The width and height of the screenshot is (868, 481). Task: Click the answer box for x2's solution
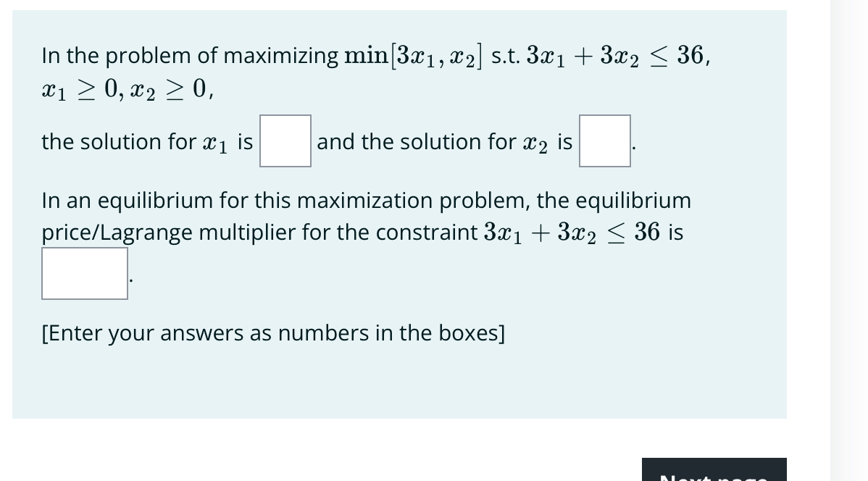point(604,141)
